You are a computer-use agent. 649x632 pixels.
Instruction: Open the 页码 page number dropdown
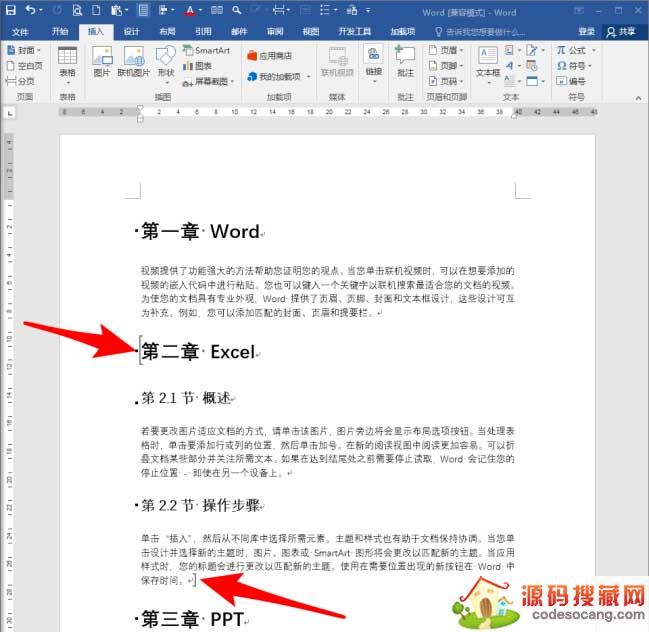tap(446, 81)
